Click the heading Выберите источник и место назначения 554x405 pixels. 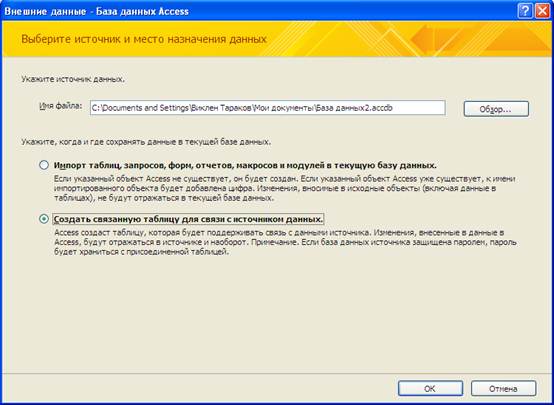click(144, 39)
